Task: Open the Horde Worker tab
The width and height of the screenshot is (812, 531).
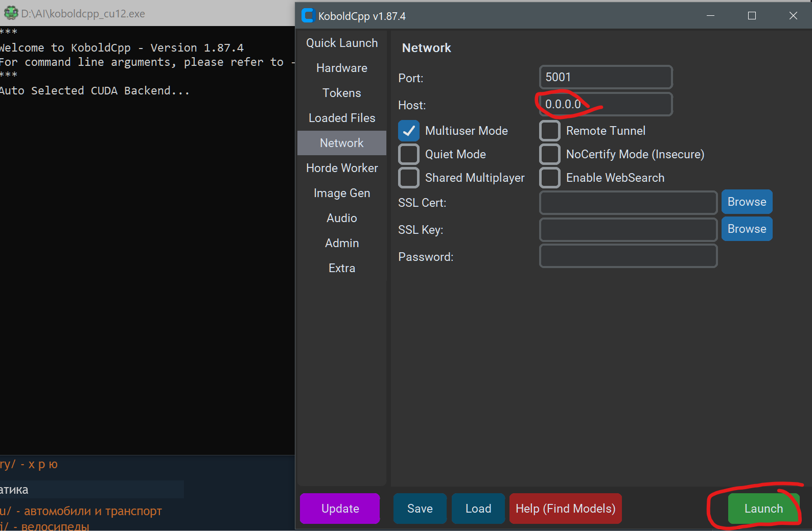Action: [342, 168]
